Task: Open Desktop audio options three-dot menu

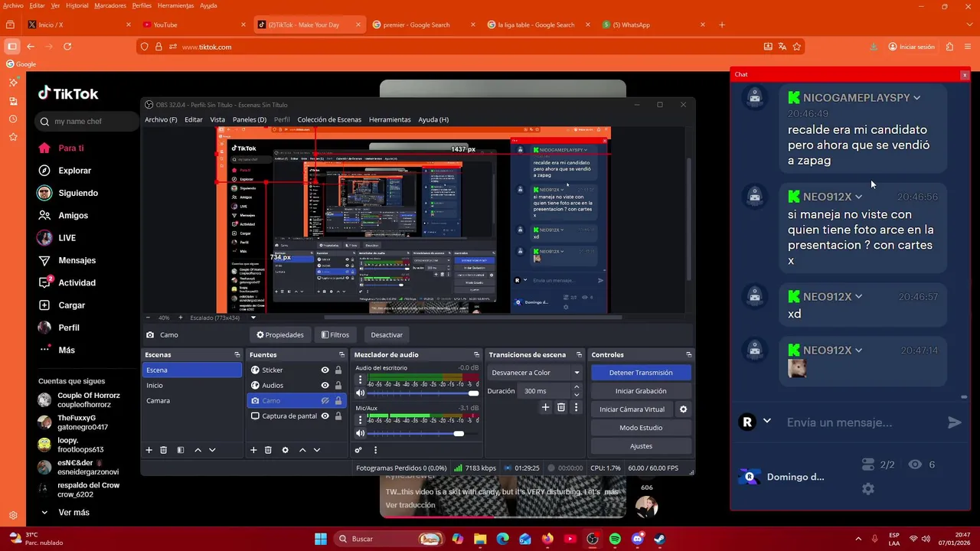Action: [360, 380]
